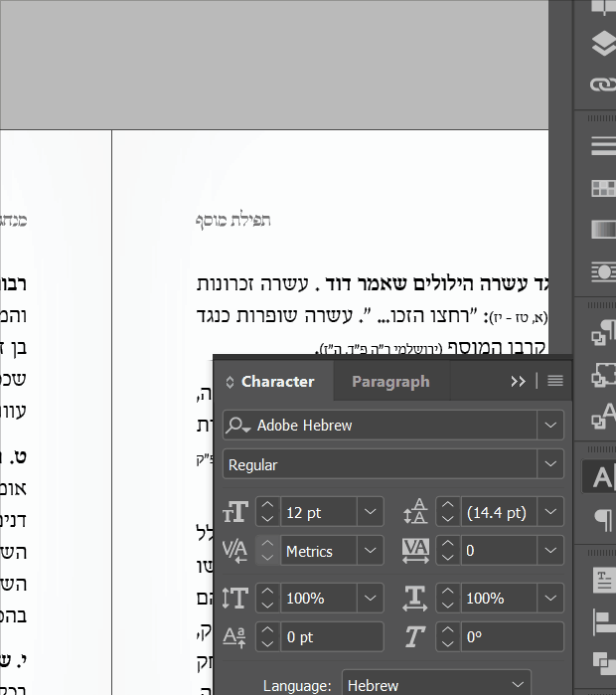
Task: Click the font search magnifier icon
Action: [x=237, y=426]
